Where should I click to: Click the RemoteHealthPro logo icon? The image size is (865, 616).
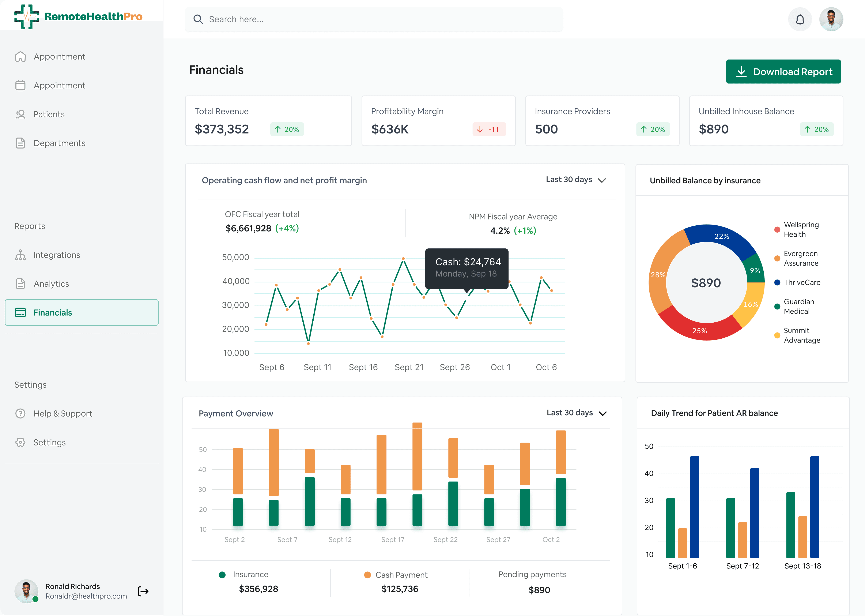tap(27, 16)
